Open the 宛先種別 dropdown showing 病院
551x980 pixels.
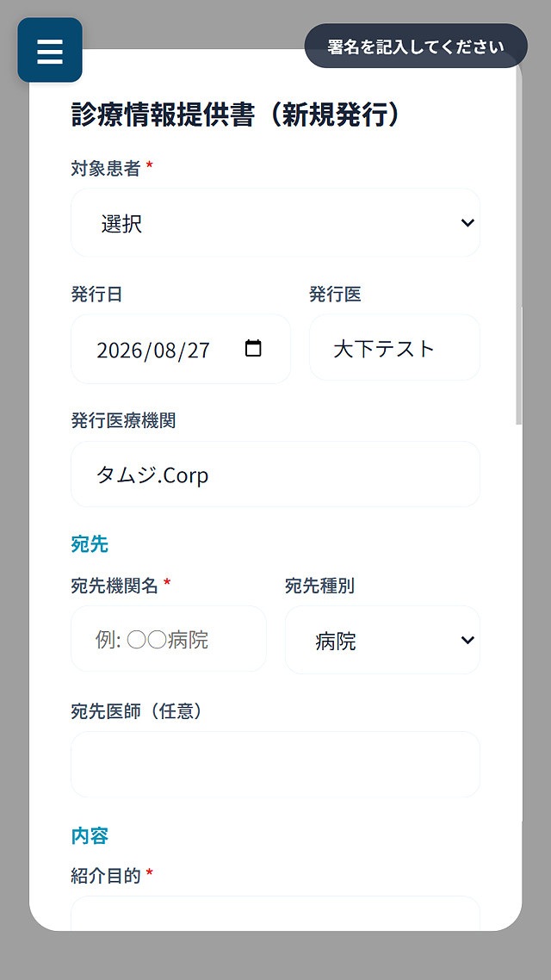(382, 640)
